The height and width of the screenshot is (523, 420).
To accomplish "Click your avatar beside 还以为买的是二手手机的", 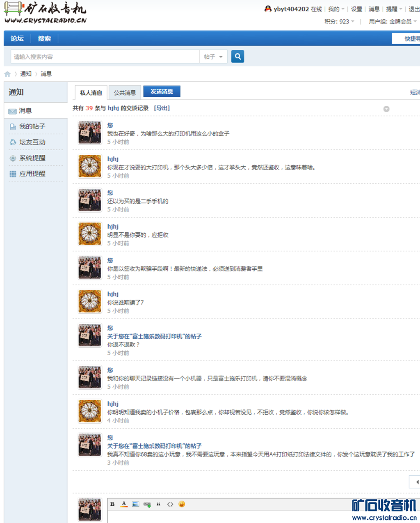I will (x=90, y=200).
